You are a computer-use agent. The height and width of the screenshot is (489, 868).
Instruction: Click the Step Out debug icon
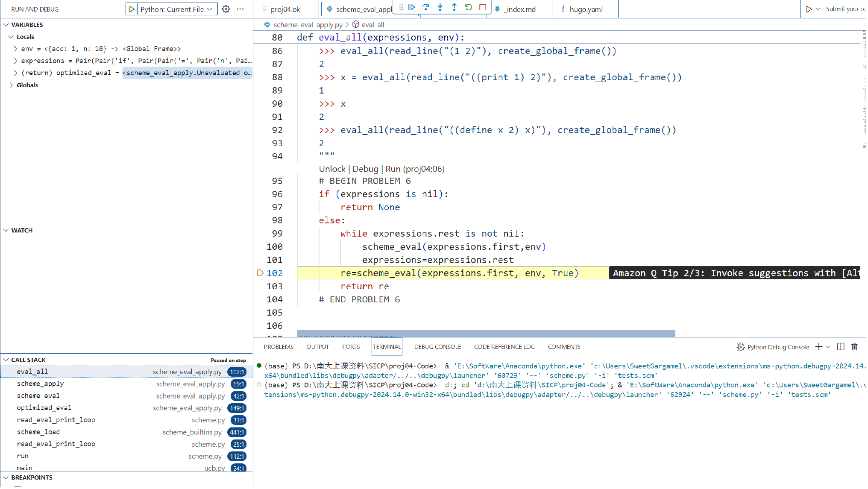[455, 7]
